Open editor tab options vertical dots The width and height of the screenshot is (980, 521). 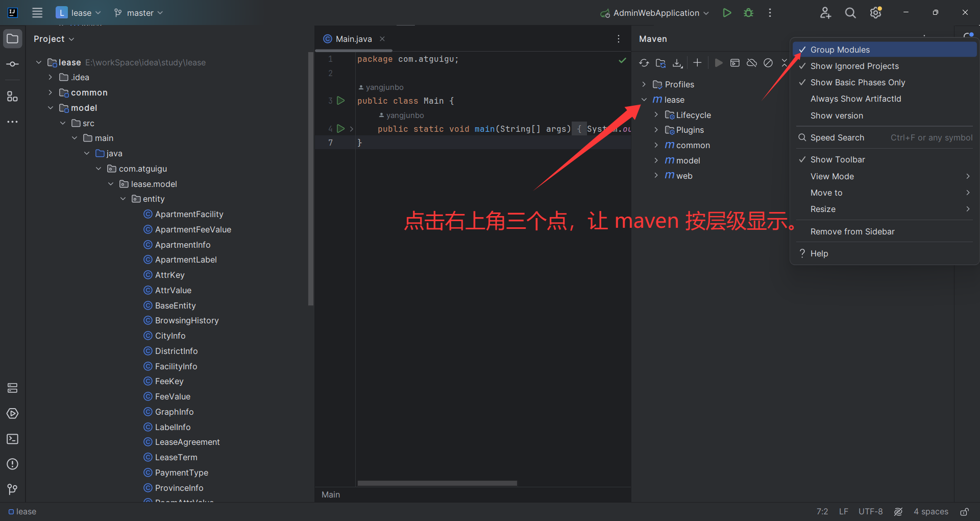pyautogui.click(x=619, y=39)
